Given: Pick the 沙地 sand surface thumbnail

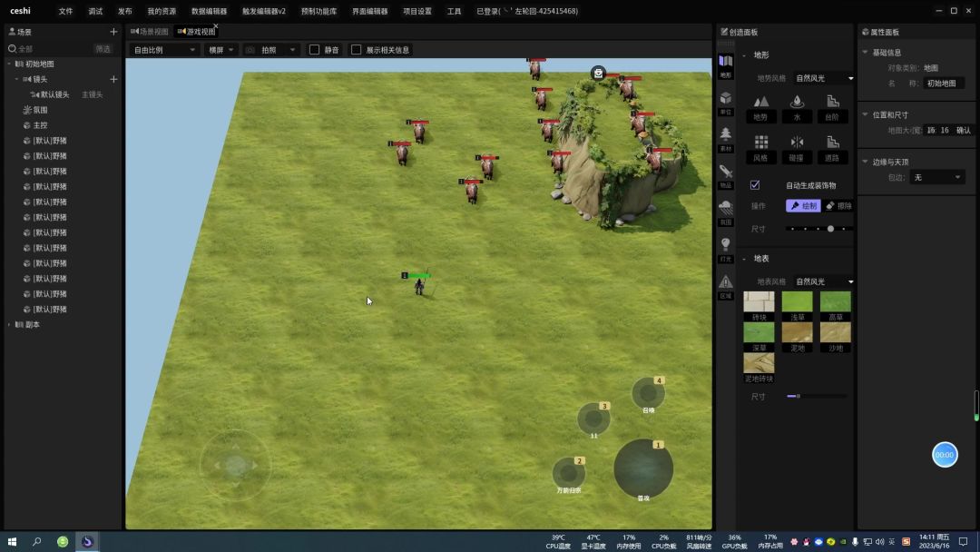Looking at the screenshot, I should (836, 338).
